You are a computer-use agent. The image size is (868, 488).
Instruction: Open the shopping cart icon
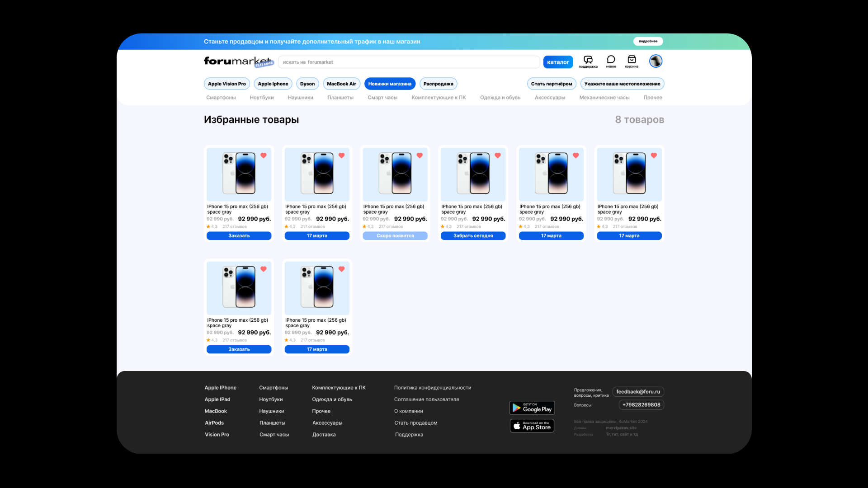pyautogui.click(x=632, y=60)
